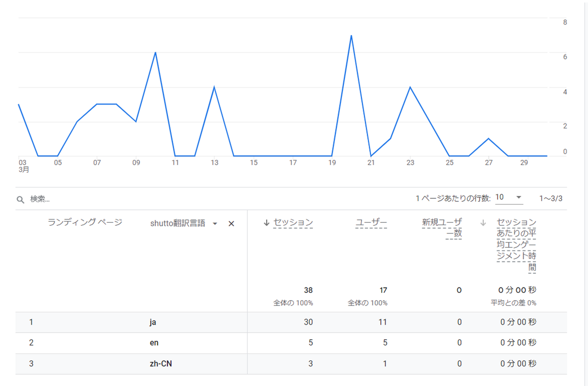The image size is (588, 386).
Task: Click sort arrow beside 平均エンゲージメント時間 column
Action: [483, 223]
